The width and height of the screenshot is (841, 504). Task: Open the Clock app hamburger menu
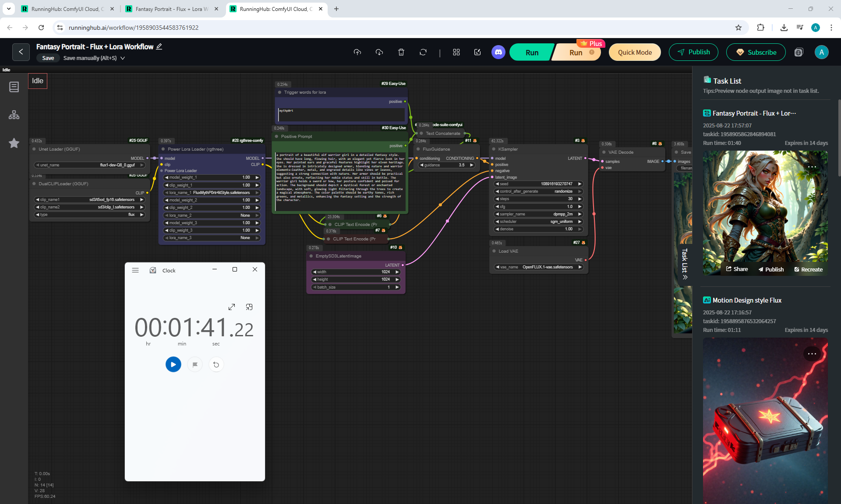coord(135,270)
